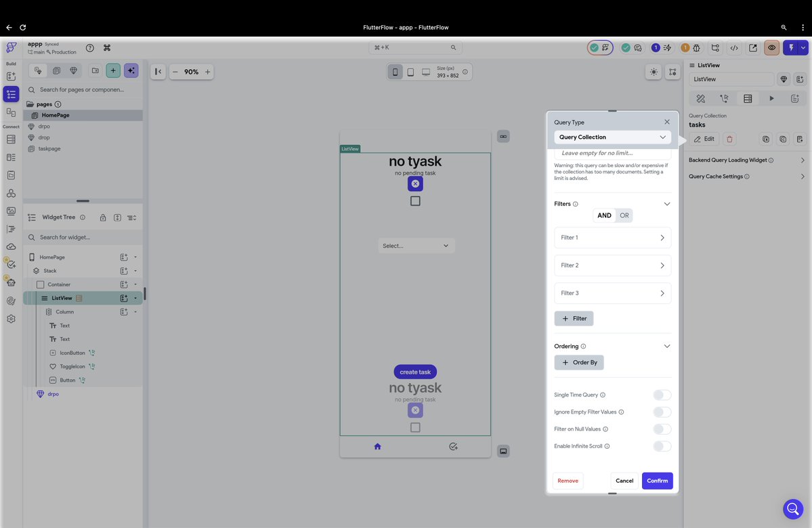The width and height of the screenshot is (812, 528).
Task: Enable Infinite Scroll toggle
Action: (662, 446)
